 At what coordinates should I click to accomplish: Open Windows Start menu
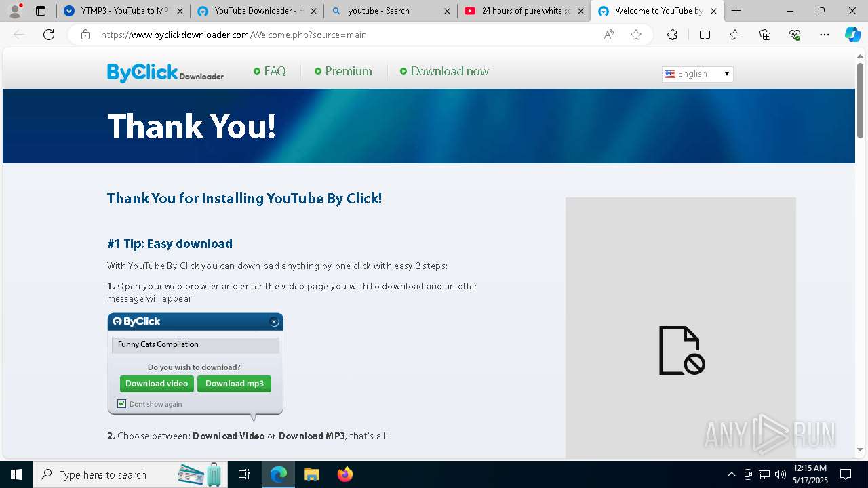click(16, 474)
